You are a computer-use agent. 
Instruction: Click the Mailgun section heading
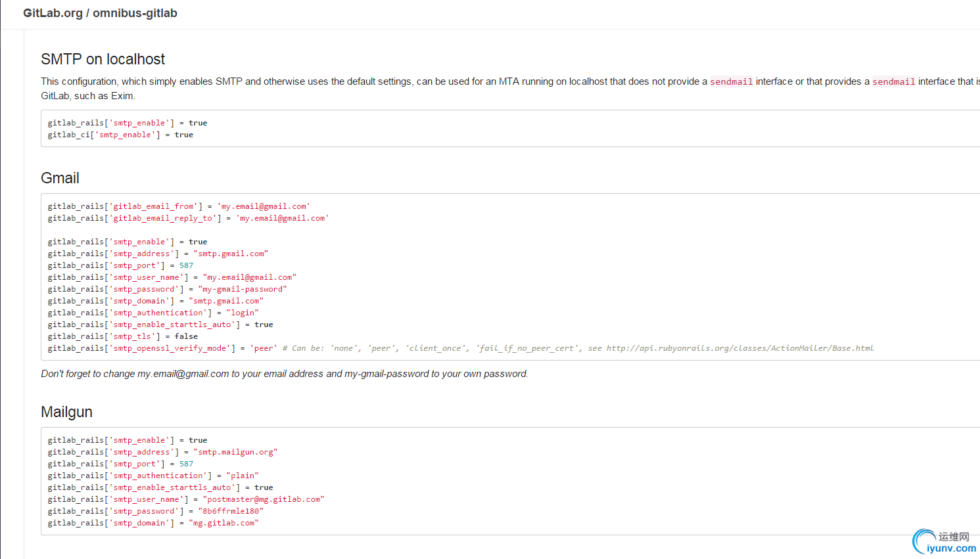coord(66,412)
